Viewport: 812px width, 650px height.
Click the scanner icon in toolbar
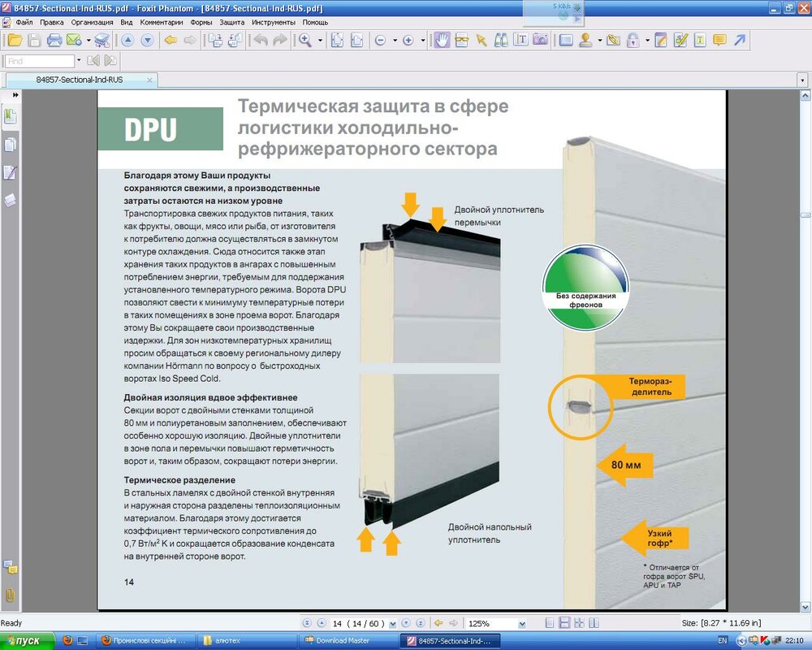[102, 40]
